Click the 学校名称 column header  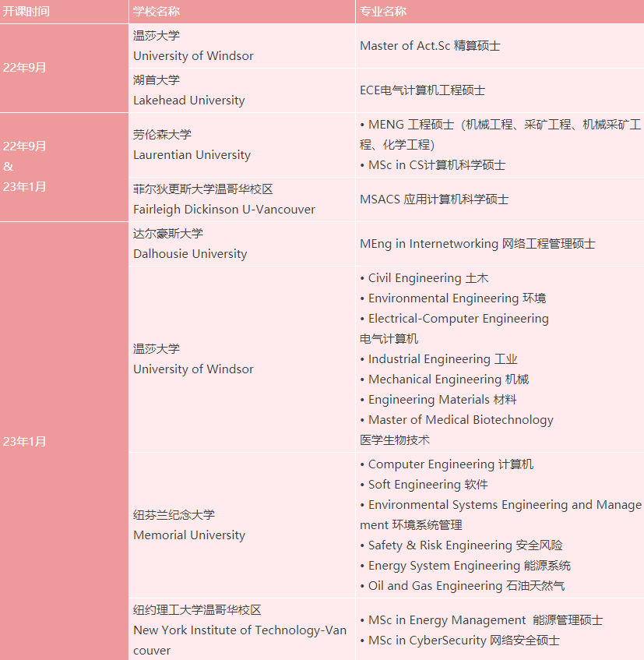pyautogui.click(x=157, y=12)
